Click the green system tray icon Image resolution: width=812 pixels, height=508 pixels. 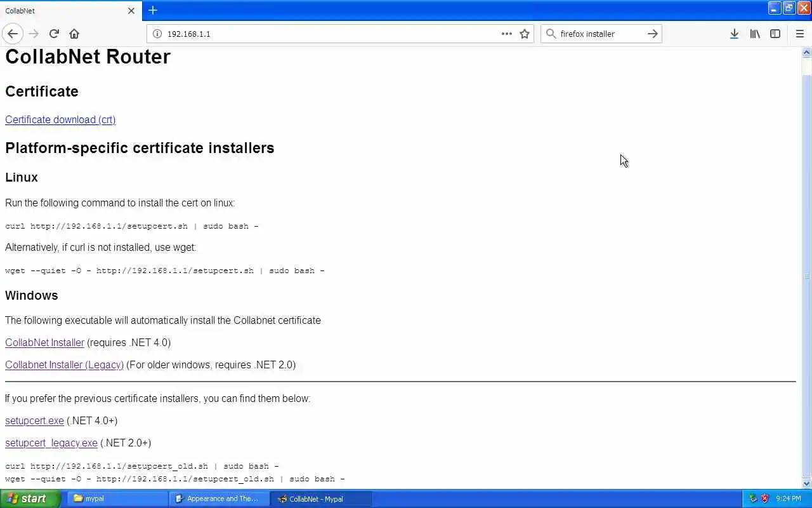(753, 498)
